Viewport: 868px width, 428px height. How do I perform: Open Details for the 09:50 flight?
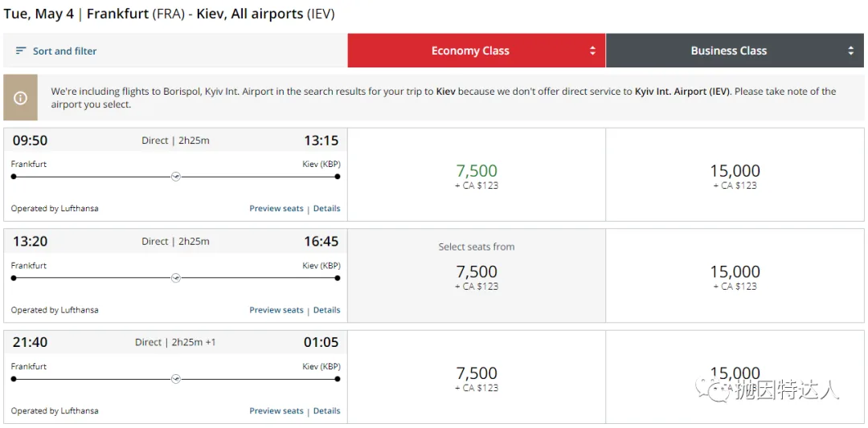327,209
